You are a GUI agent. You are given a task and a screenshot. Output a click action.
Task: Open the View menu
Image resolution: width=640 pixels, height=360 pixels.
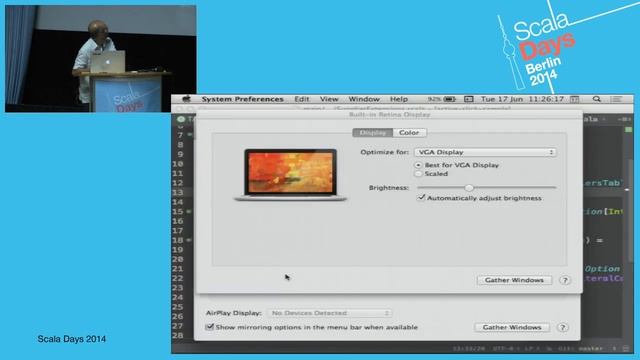[329, 99]
